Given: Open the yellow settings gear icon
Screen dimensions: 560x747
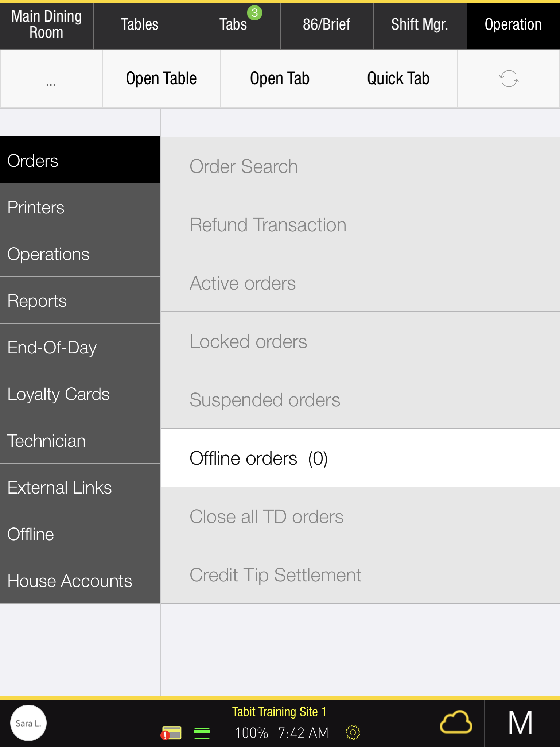Looking at the screenshot, I should (x=353, y=732).
